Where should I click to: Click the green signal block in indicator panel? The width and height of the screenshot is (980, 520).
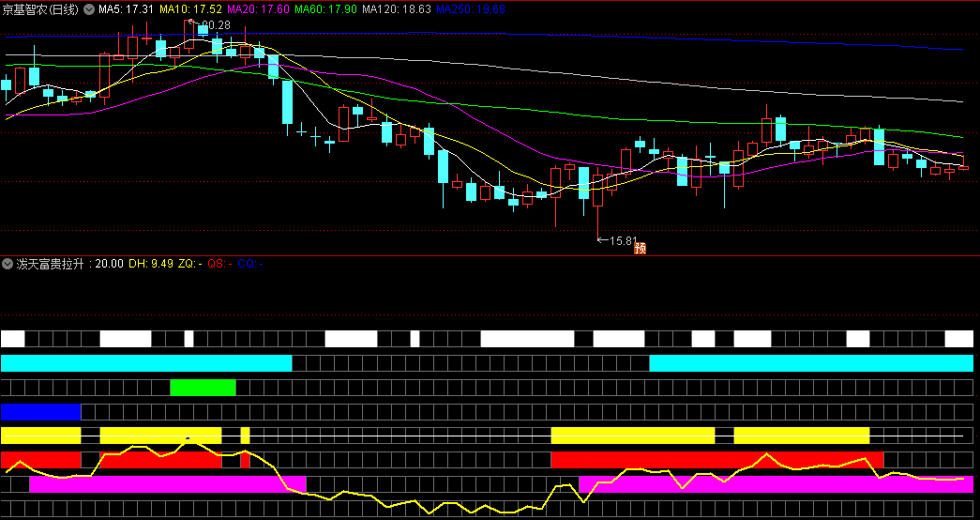tap(204, 388)
